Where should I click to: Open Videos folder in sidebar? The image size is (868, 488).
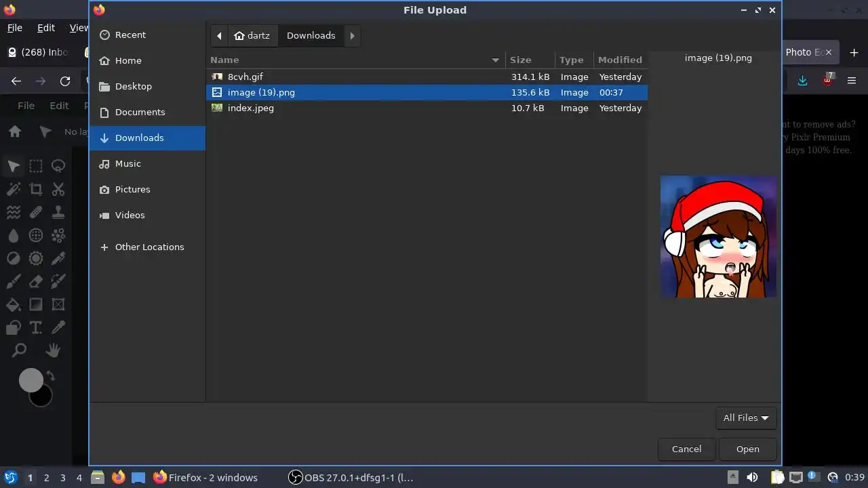point(147,215)
